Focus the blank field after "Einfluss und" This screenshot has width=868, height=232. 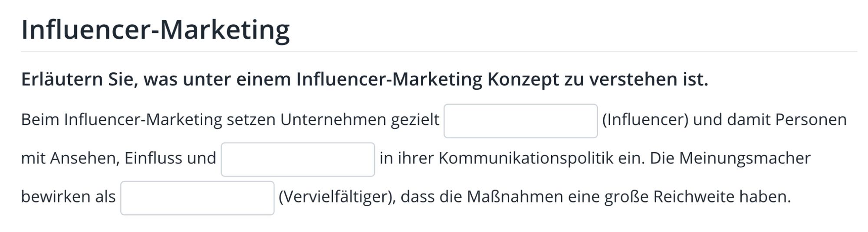298,160
